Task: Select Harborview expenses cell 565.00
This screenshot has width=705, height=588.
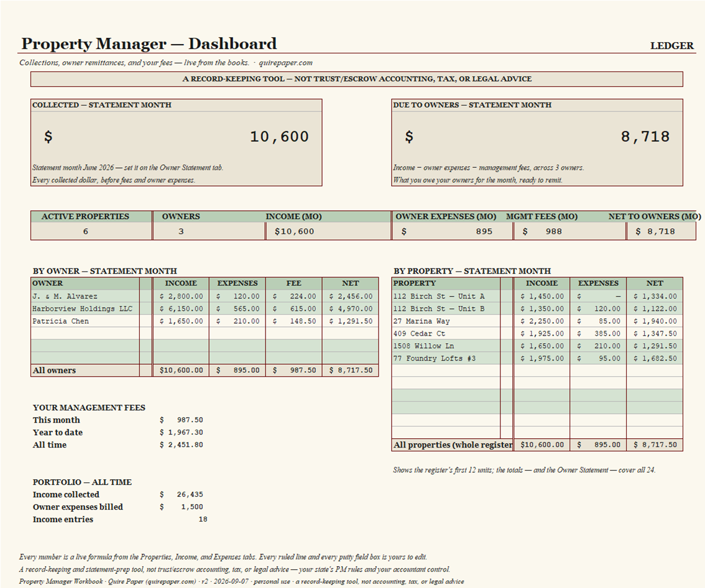Action: pyautogui.click(x=237, y=309)
